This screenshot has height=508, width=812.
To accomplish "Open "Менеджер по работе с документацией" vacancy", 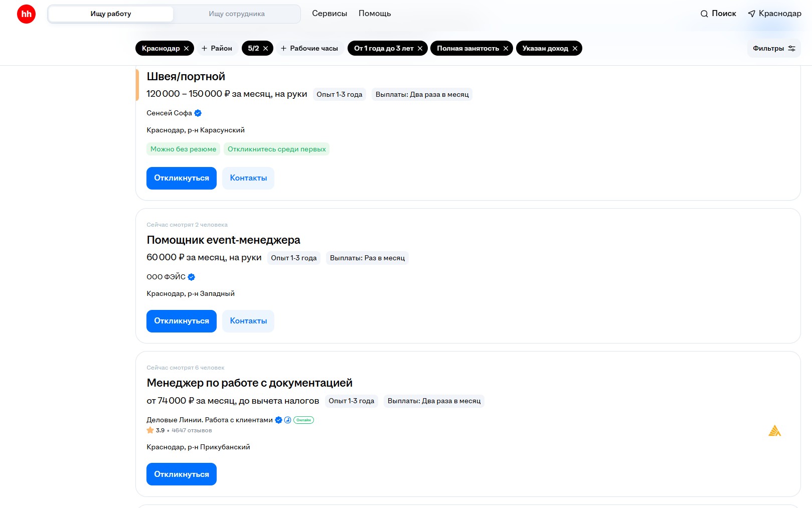I will (x=249, y=383).
